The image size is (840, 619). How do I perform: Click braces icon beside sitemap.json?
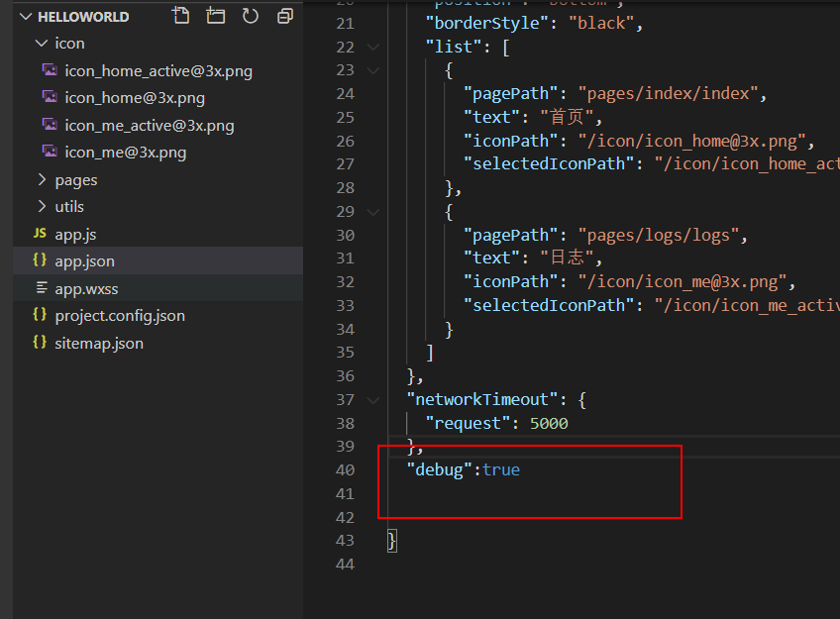[40, 342]
